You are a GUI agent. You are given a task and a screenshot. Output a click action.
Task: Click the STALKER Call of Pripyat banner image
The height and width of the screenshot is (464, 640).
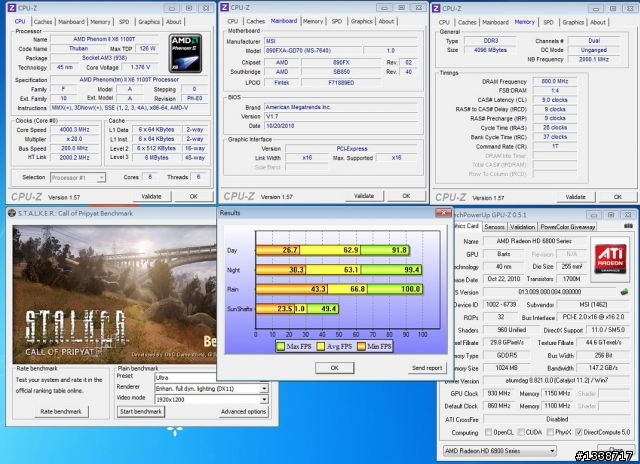tap(114, 294)
